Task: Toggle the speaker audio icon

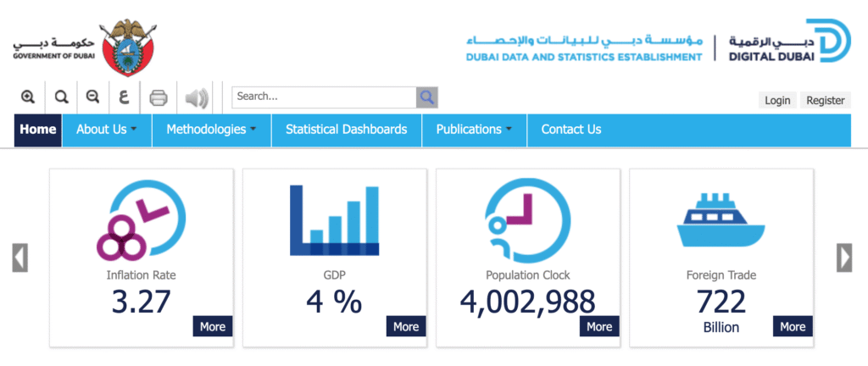Action: [196, 98]
